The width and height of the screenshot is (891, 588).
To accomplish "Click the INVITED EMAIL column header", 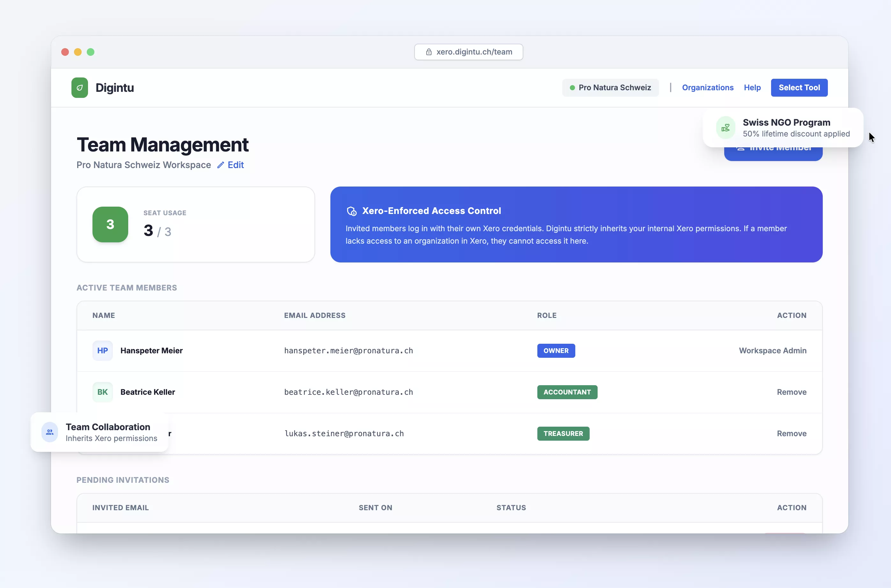I will point(120,508).
